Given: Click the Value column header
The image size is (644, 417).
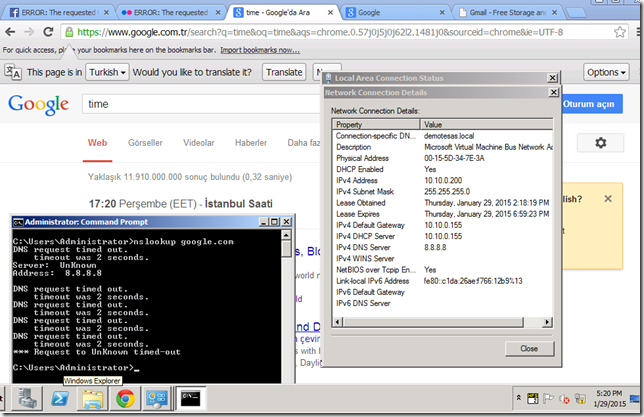Looking at the screenshot, I should click(487, 124).
